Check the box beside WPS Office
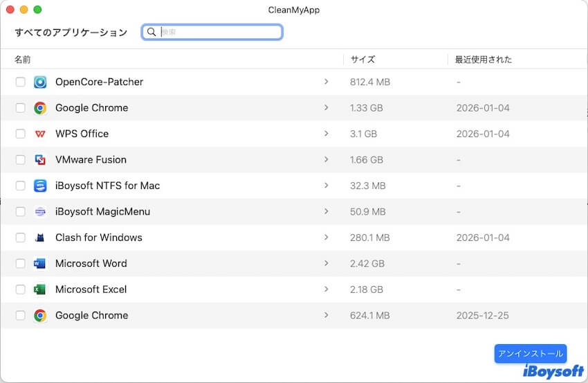This screenshot has width=588, height=383. point(20,134)
